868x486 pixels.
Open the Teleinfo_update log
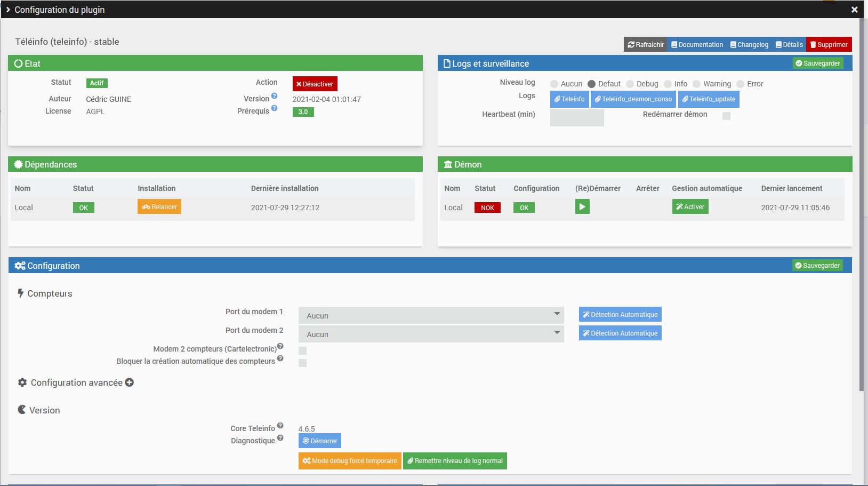709,99
